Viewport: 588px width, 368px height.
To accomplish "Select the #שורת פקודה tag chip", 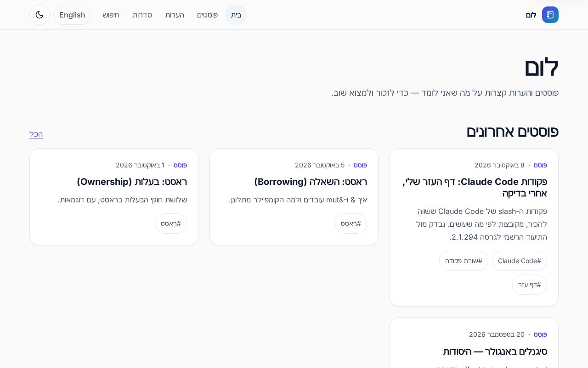I will click(464, 261).
